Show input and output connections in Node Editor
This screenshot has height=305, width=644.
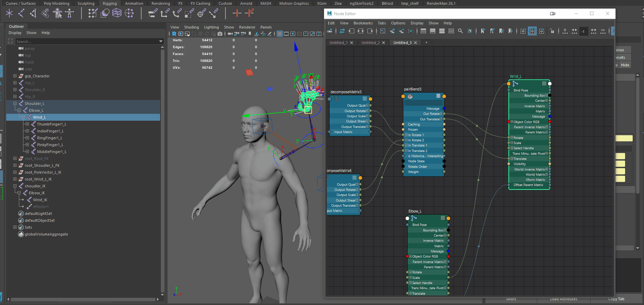click(x=361, y=31)
